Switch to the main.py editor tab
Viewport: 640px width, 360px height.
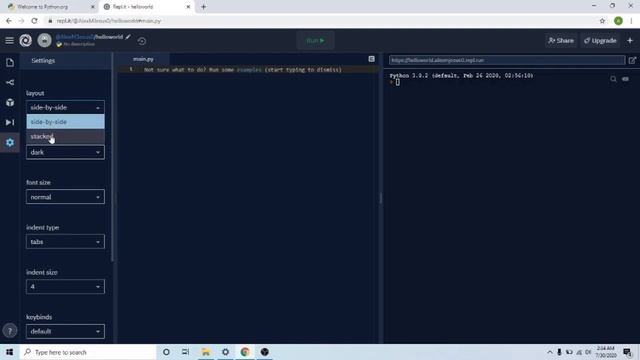143,59
